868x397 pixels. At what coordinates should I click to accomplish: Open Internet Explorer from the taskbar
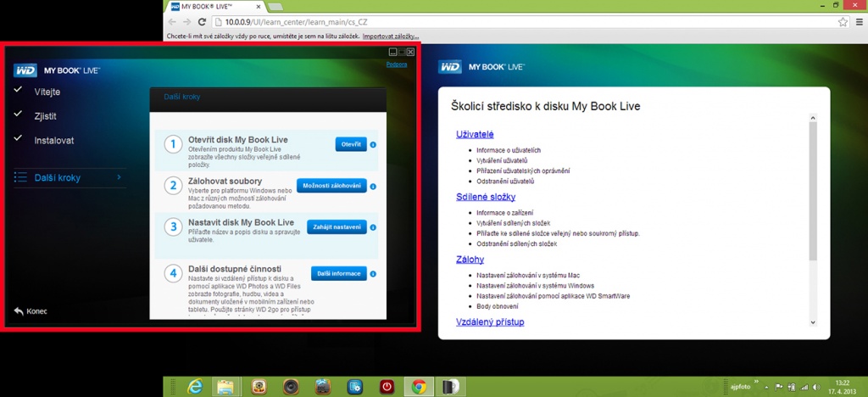[195, 387]
